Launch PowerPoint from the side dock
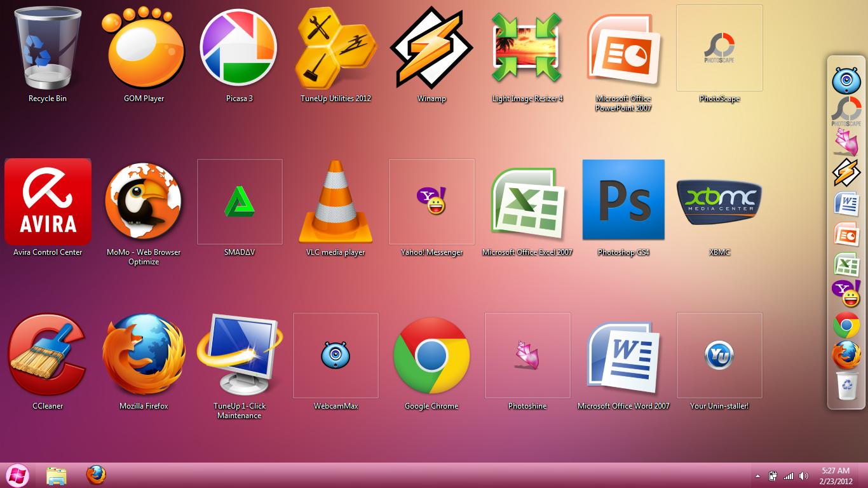Viewport: 868px width, 488px height. 846,234
